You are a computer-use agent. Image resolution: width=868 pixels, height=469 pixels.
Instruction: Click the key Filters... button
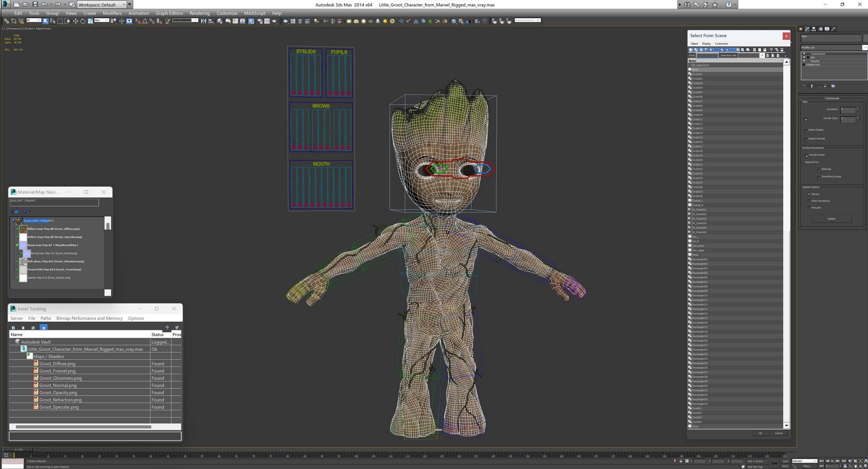pyautogui.click(x=807, y=466)
